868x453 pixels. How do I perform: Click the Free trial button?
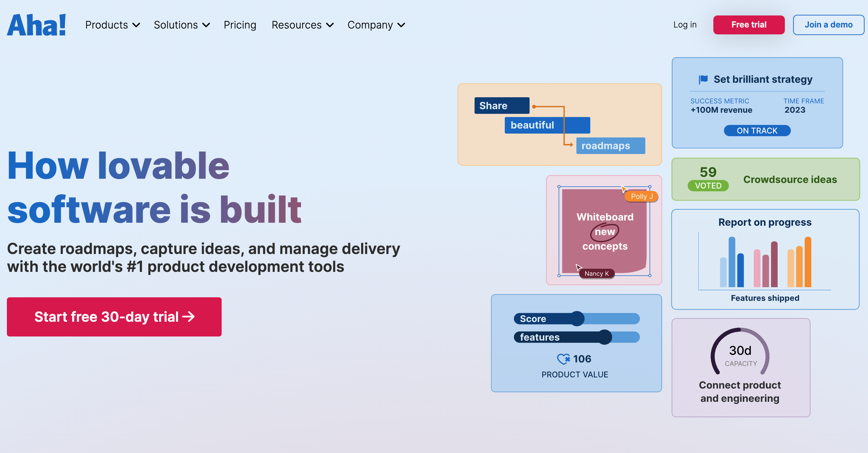(x=749, y=25)
